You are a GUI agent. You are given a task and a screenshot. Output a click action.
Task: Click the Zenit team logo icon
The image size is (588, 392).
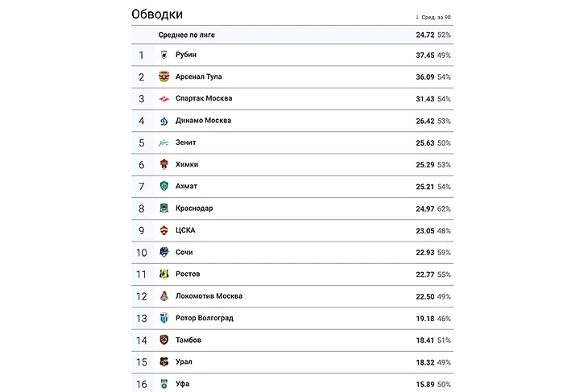pyautogui.click(x=164, y=142)
